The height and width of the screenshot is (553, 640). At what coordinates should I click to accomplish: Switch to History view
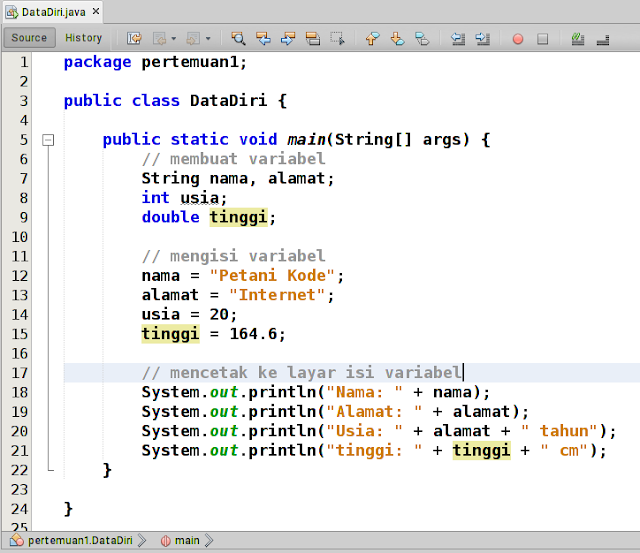click(84, 38)
